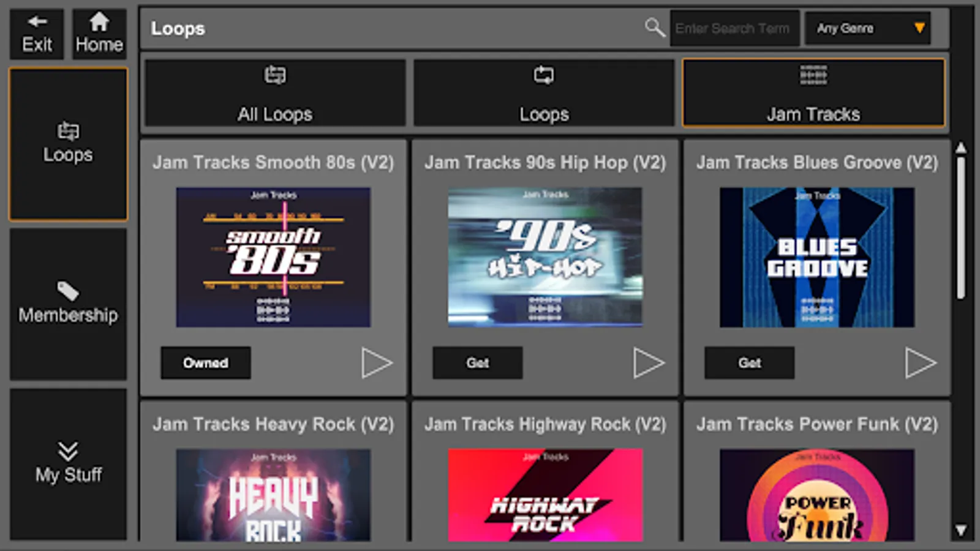Screen dimensions: 980x551
Task: Open the Power Funk cover thumbnail
Action: (817, 495)
